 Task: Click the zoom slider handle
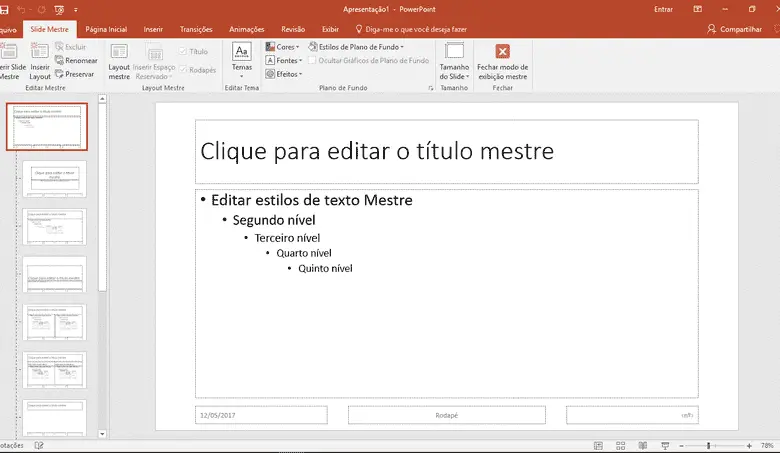[708, 446]
